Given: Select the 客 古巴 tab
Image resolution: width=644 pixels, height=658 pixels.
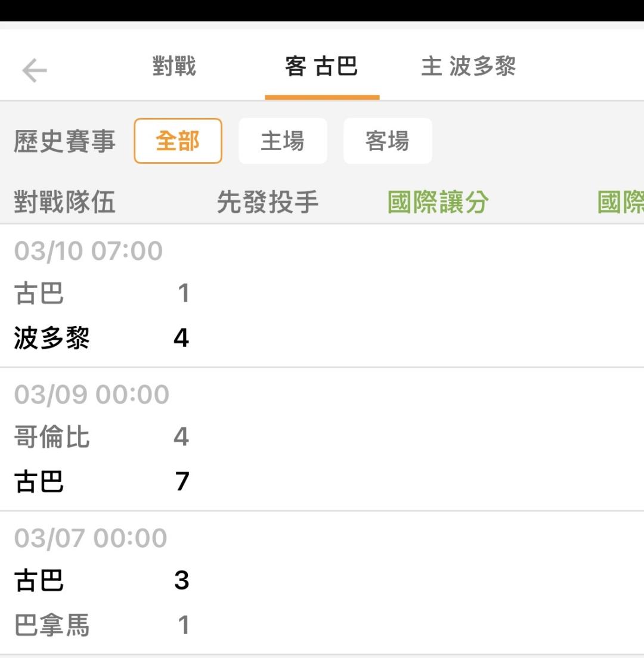Looking at the screenshot, I should (321, 66).
